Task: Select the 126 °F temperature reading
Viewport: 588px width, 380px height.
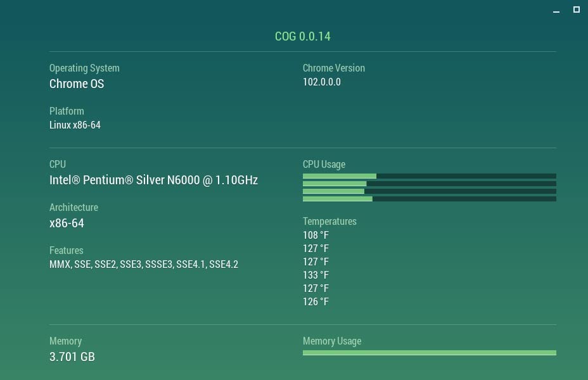Action: [316, 301]
